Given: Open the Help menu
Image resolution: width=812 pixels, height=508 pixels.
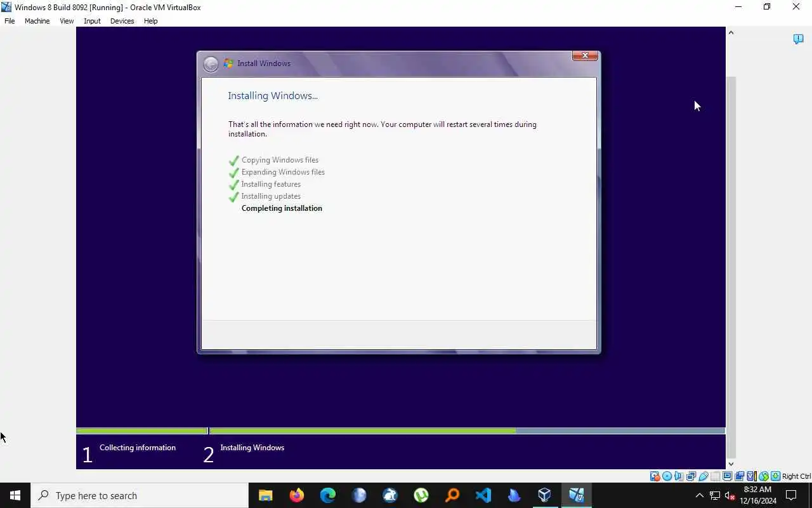Looking at the screenshot, I should click(x=150, y=21).
